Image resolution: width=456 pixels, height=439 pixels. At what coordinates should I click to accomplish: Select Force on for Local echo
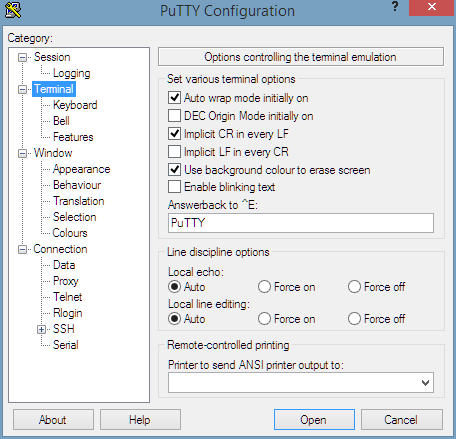pyautogui.click(x=264, y=287)
